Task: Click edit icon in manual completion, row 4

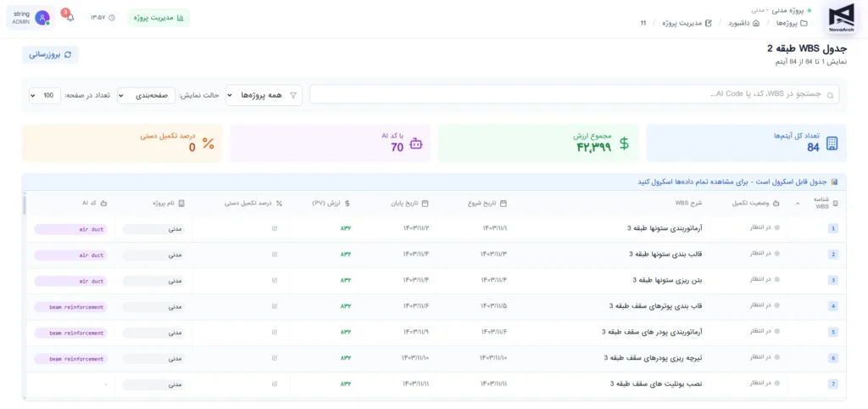Action: coord(274,305)
